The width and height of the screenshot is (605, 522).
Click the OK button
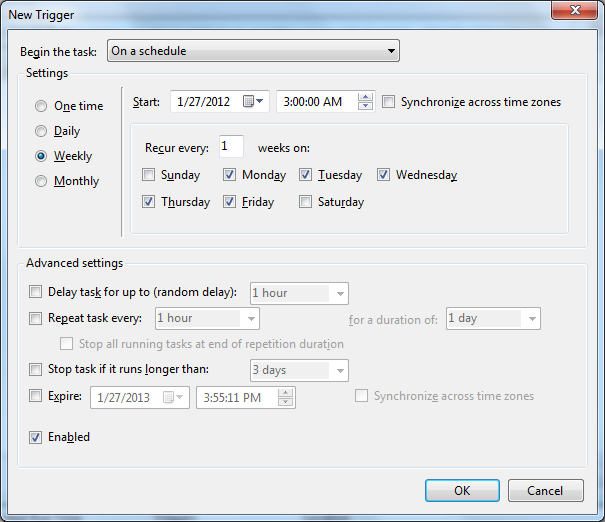click(x=461, y=490)
